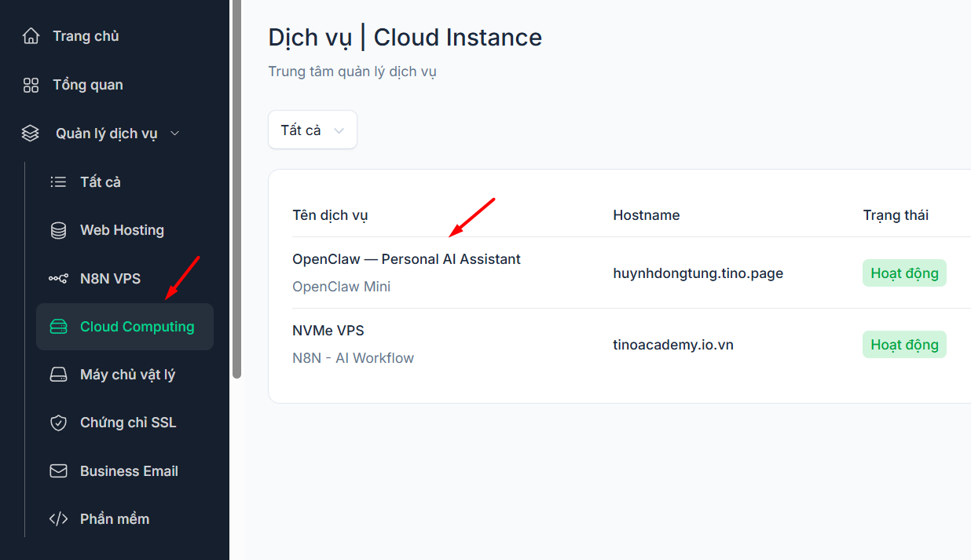Open OpenClaw — Personal AI Assistant service
This screenshot has height=560, width=971.
click(406, 259)
